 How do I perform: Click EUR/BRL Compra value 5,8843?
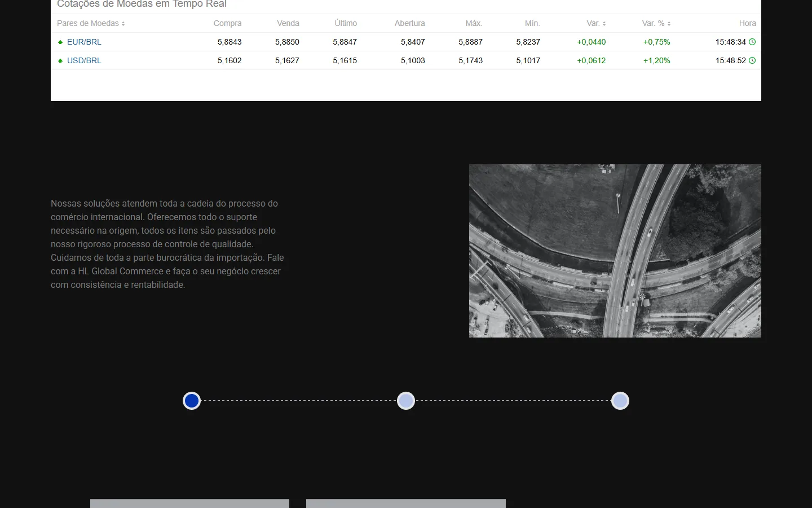coord(230,42)
